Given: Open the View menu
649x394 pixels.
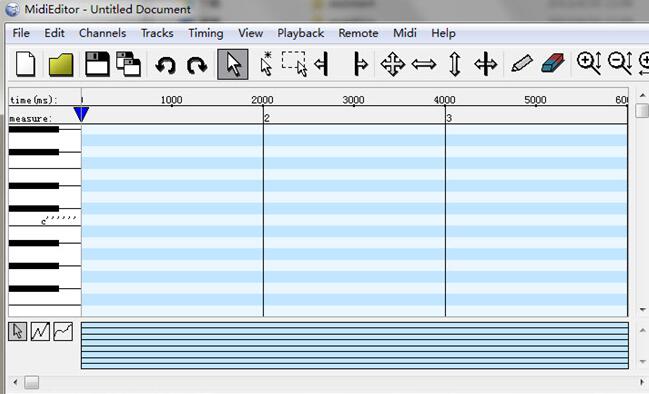Looking at the screenshot, I should [x=250, y=33].
